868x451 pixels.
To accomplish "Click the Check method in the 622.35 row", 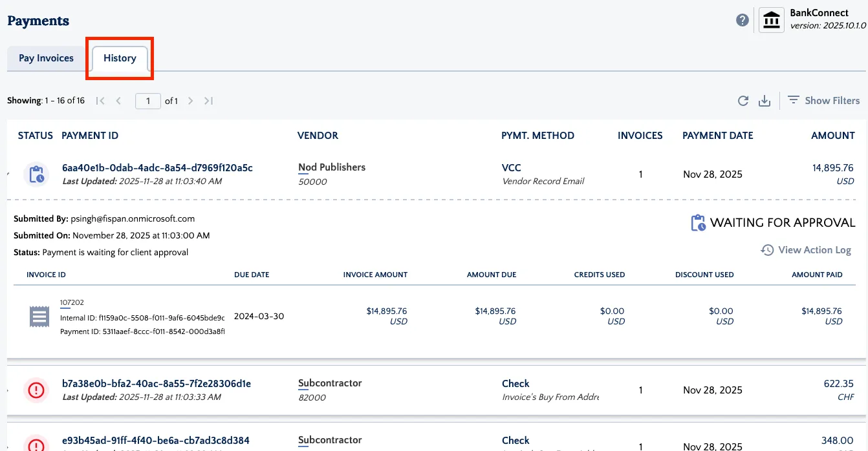I will pos(515,384).
